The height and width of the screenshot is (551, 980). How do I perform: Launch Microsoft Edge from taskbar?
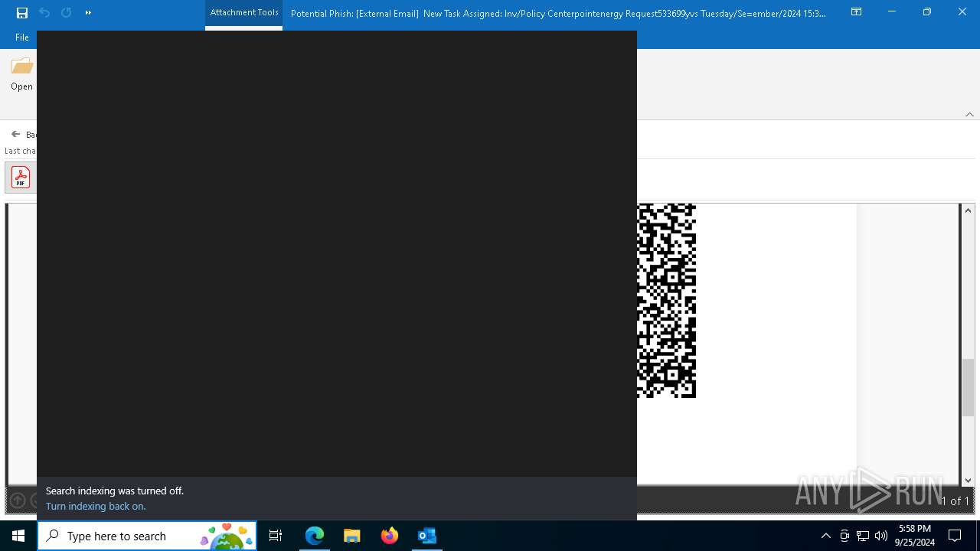pos(315,536)
